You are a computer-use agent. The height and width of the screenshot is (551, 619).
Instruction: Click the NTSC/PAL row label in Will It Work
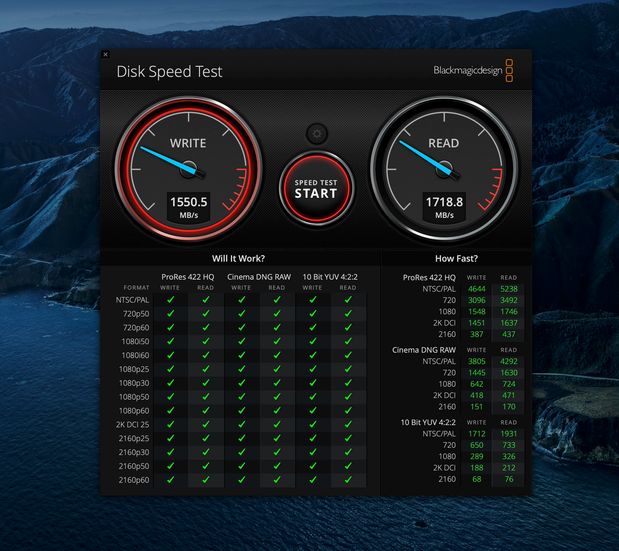[x=132, y=300]
